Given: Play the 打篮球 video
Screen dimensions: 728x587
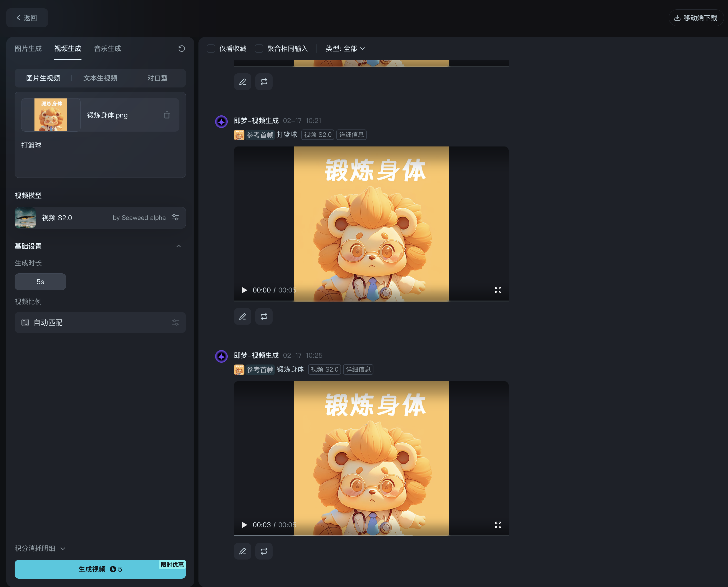Looking at the screenshot, I should point(244,290).
